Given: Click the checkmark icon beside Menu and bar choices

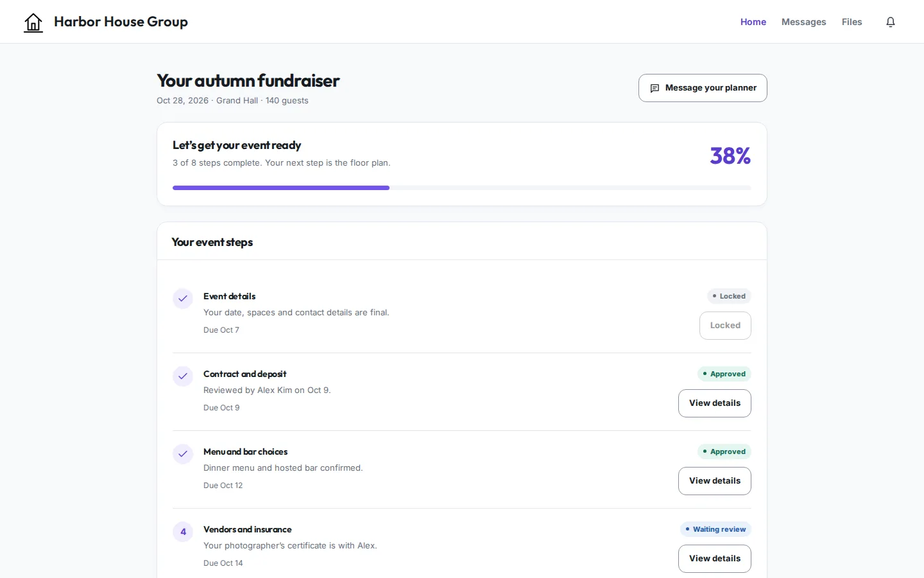Looking at the screenshot, I should coord(183,454).
